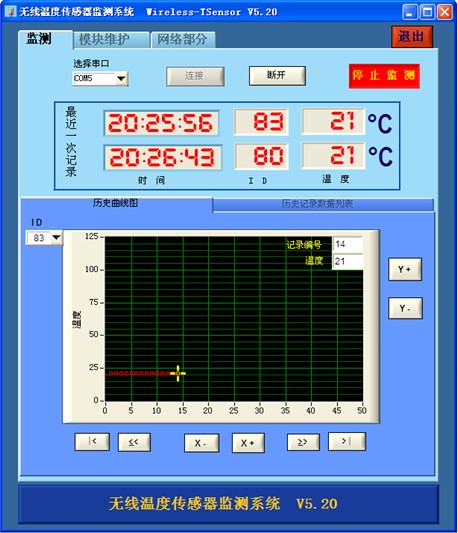Click the Y + zoom button

tap(405, 269)
